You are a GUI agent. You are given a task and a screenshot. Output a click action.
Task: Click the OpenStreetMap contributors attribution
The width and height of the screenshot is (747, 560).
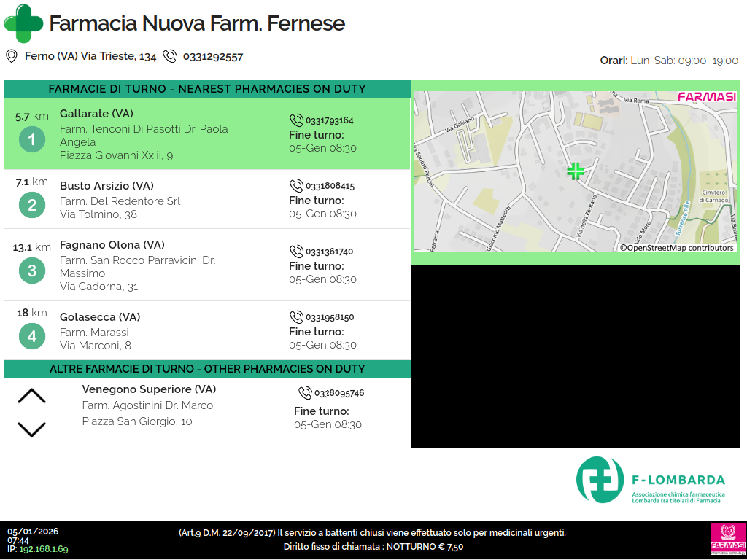(676, 248)
